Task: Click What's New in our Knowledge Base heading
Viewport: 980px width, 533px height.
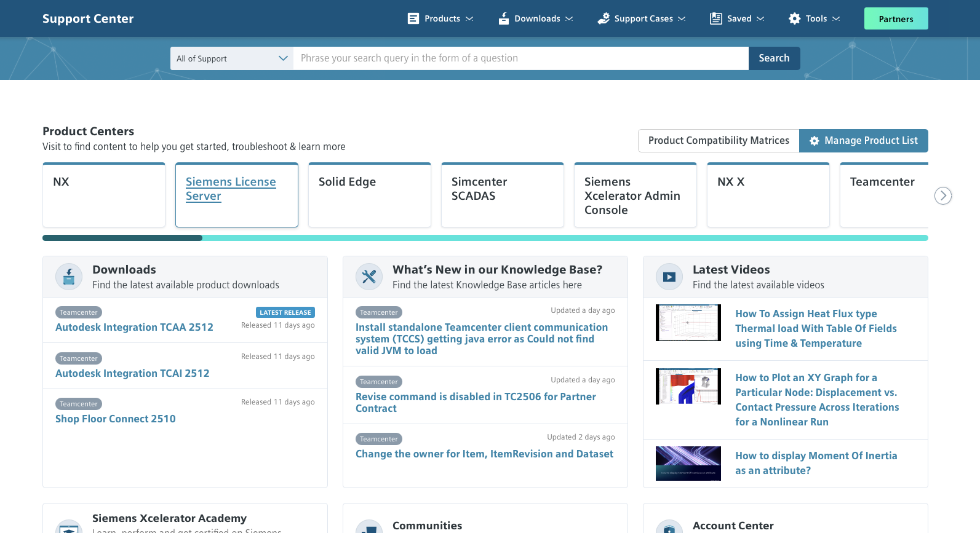Action: coord(498,270)
